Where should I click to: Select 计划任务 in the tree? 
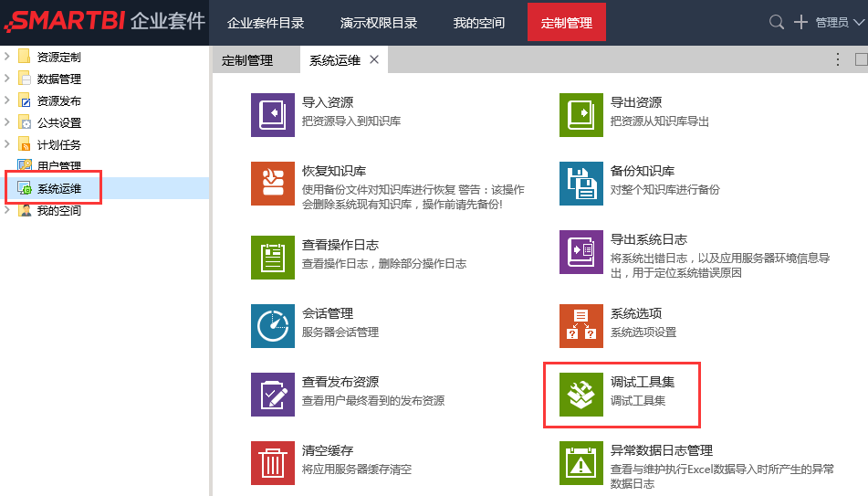[x=59, y=144]
